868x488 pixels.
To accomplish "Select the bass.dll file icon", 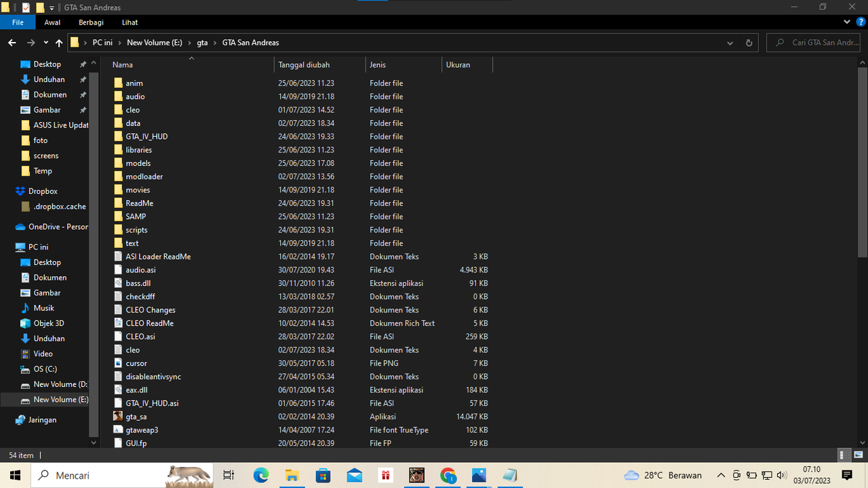I will pyautogui.click(x=119, y=283).
